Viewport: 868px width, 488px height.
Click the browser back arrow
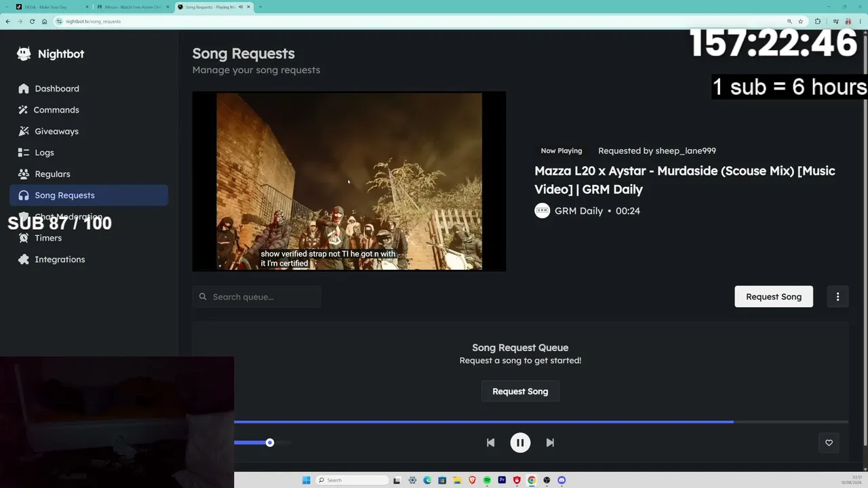pos(7,22)
